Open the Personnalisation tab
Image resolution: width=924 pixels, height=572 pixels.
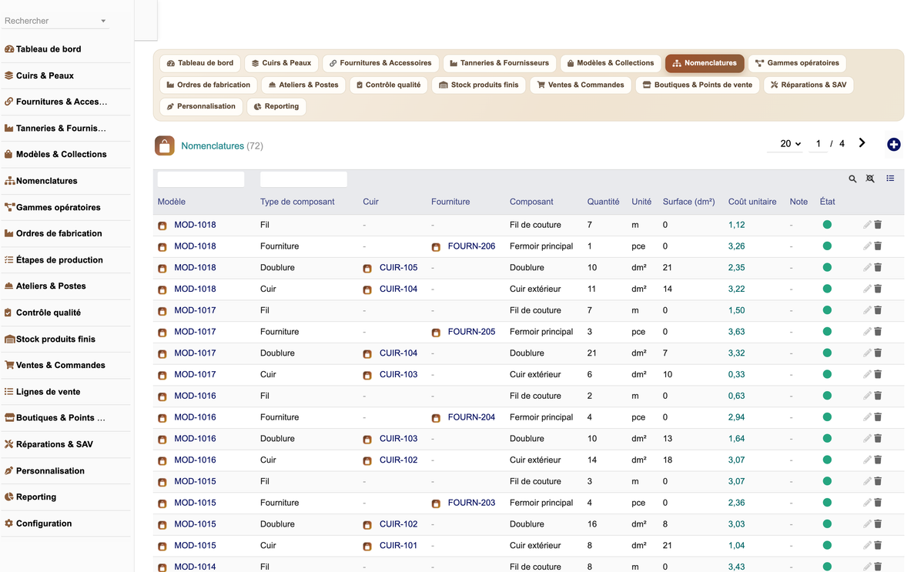tap(202, 106)
